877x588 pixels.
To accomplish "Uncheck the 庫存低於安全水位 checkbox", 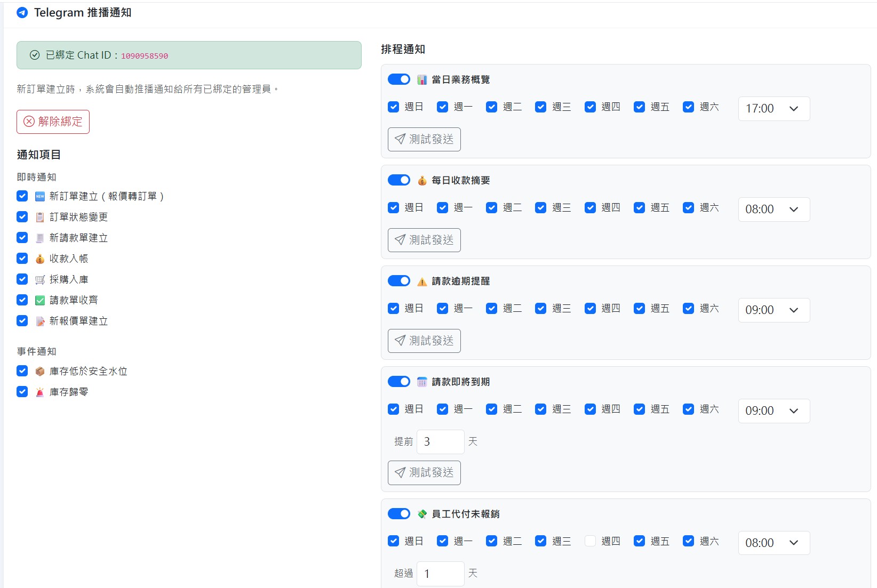I will 22,370.
